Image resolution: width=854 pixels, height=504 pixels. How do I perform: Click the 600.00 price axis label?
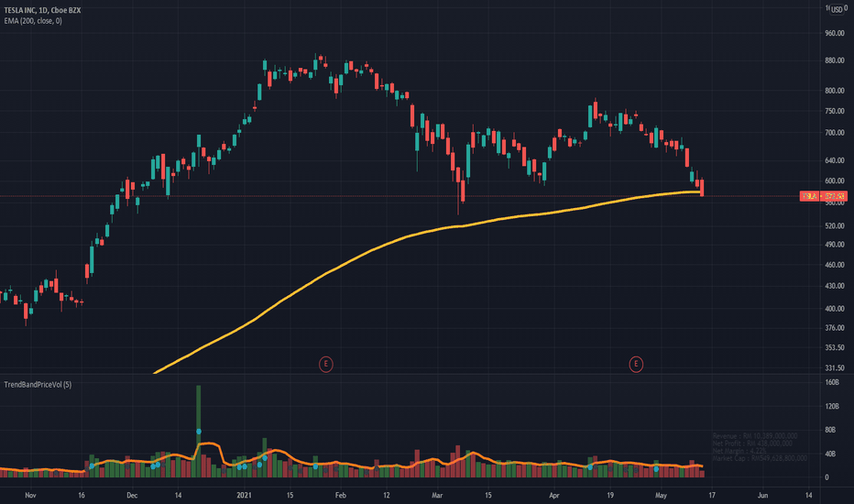tap(834, 181)
